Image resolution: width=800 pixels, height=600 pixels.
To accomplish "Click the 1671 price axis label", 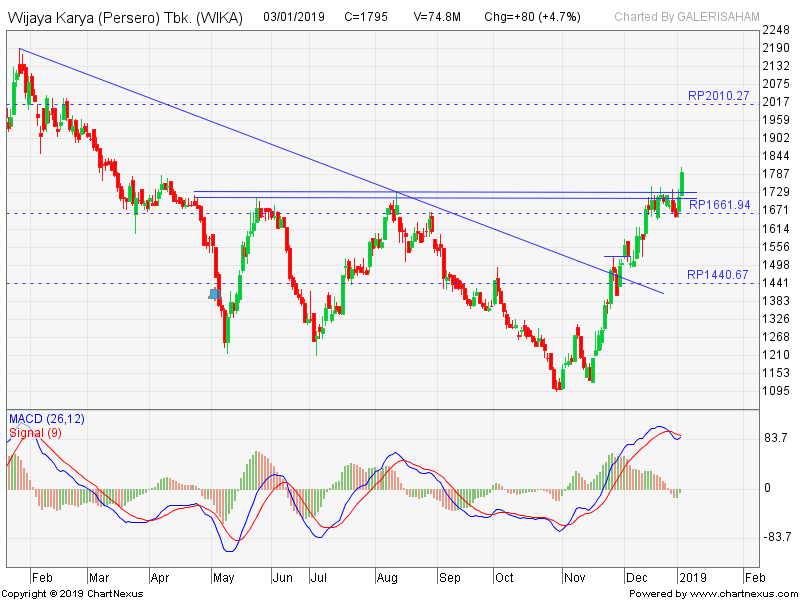I will point(776,210).
